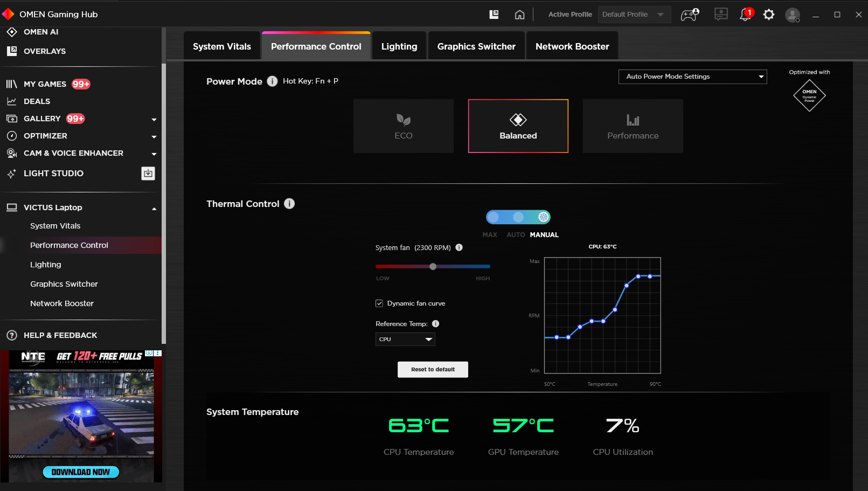The image size is (868, 491).
Task: Click the Optimizer gauge icon
Action: (11, 136)
